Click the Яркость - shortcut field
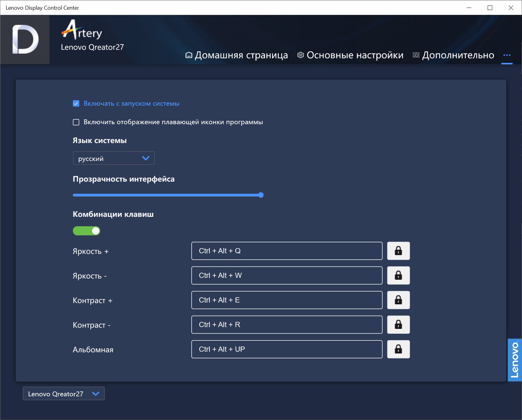The height and width of the screenshot is (420, 522). click(x=287, y=275)
